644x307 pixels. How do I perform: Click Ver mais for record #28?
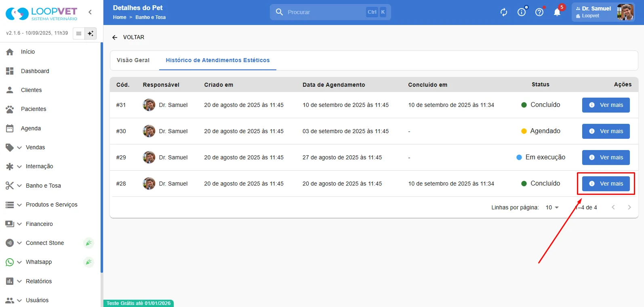pos(606,184)
